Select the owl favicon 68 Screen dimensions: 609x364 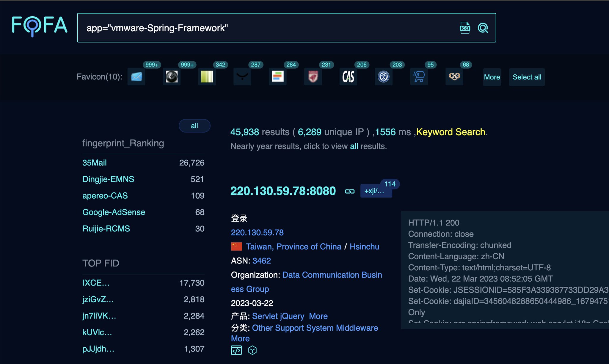[454, 77]
